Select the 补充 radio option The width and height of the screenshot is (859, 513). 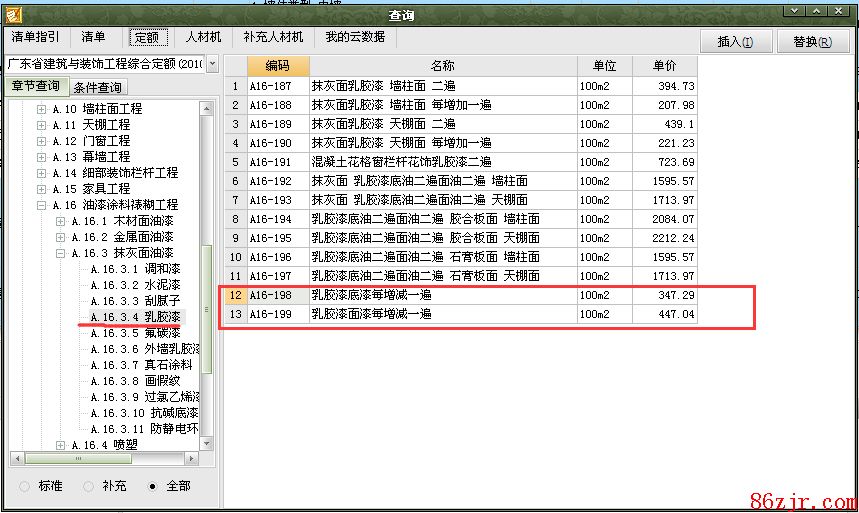pyautogui.click(x=88, y=486)
